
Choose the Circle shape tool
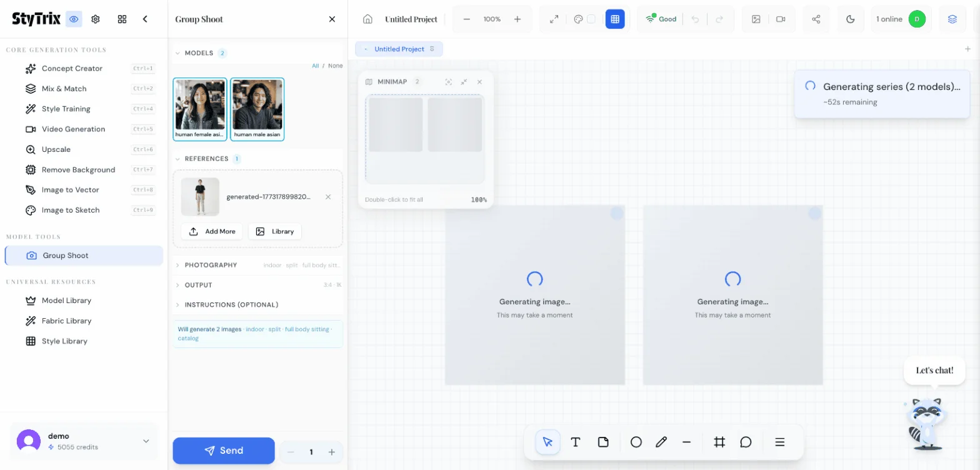click(x=636, y=442)
